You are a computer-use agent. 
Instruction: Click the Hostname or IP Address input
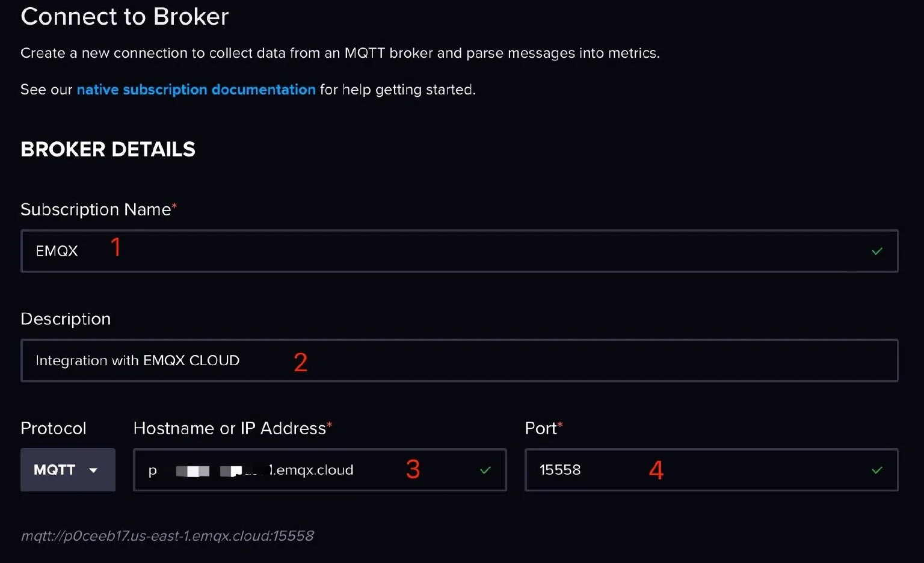click(x=271, y=470)
